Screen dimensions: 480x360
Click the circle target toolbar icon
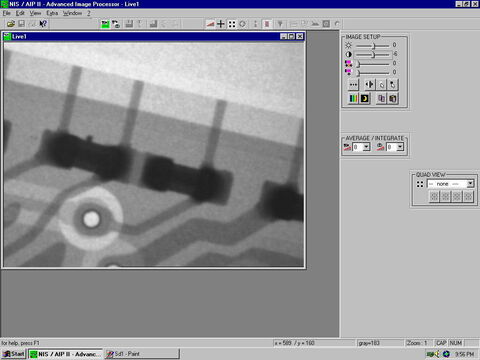pos(243,24)
